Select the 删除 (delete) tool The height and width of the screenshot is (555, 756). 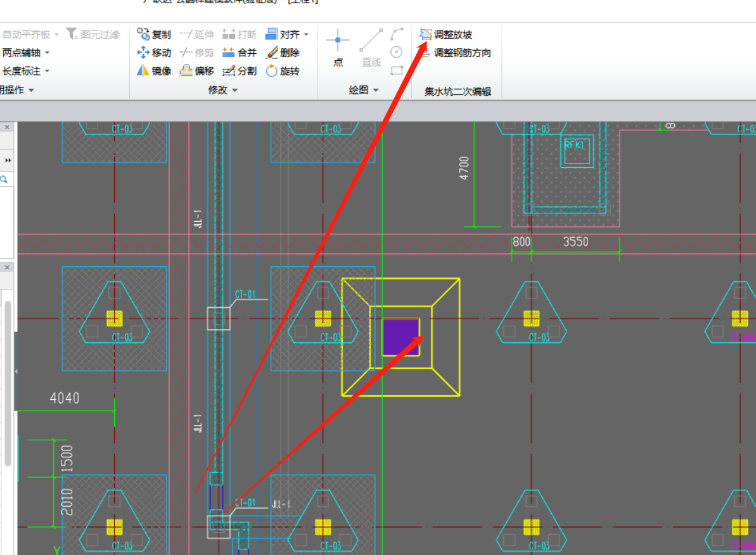tap(283, 53)
